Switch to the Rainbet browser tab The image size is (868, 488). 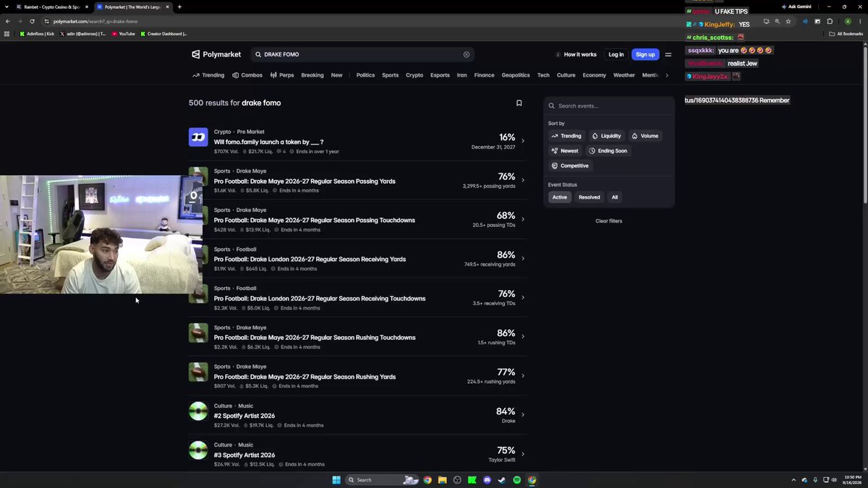click(x=51, y=7)
